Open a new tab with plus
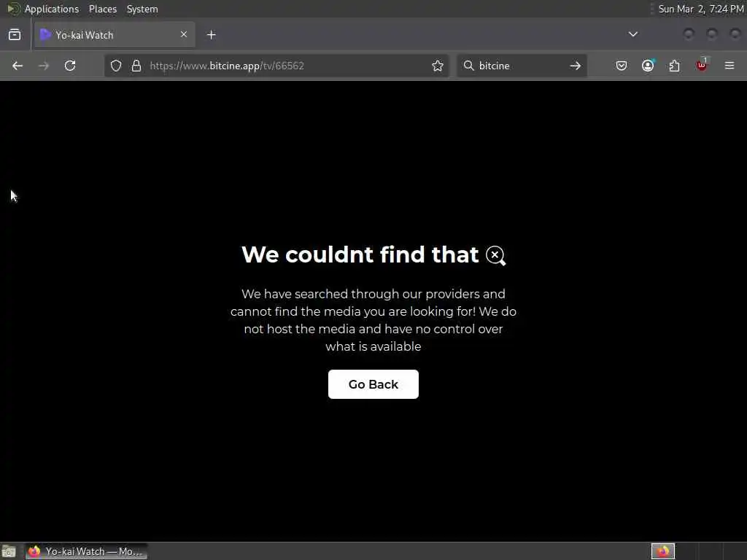 point(212,34)
